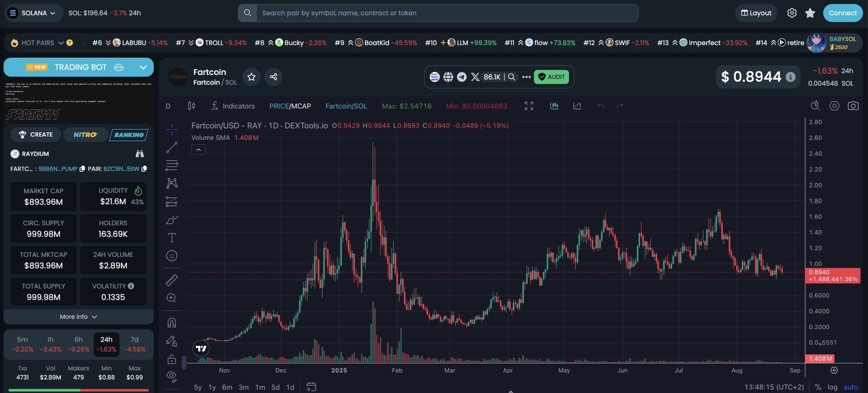Redo last chart action
The image size is (868, 393).
tap(619, 106)
